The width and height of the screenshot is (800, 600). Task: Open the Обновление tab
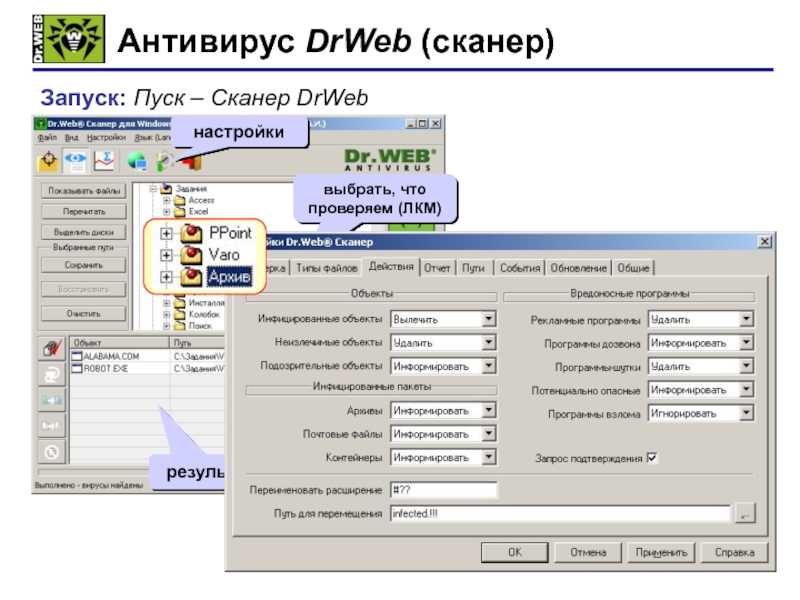click(x=579, y=268)
